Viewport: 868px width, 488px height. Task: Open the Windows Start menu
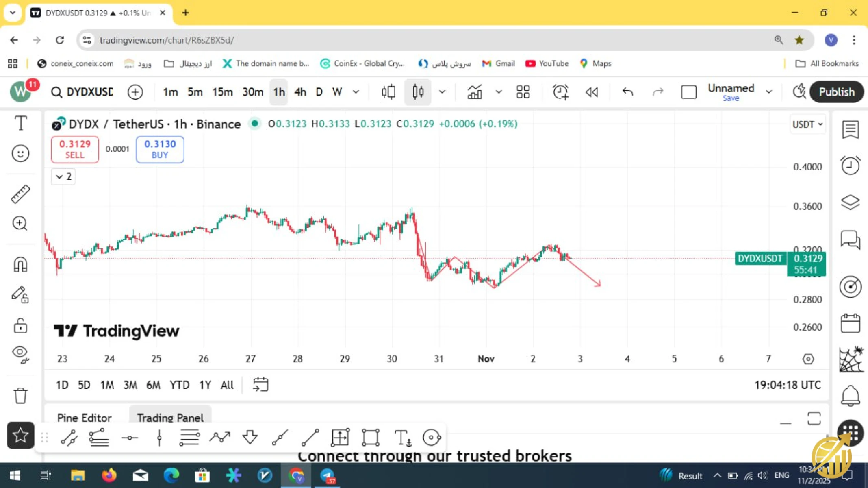point(15,475)
